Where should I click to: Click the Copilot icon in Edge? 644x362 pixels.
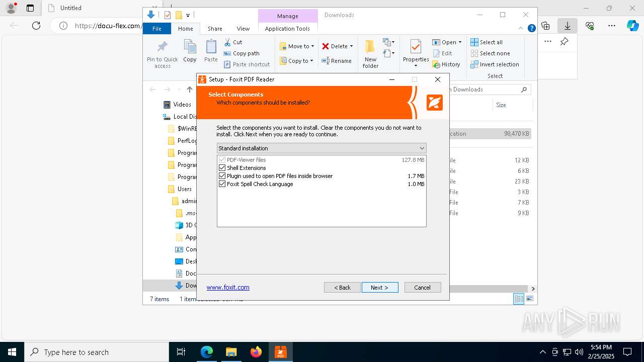(x=633, y=25)
